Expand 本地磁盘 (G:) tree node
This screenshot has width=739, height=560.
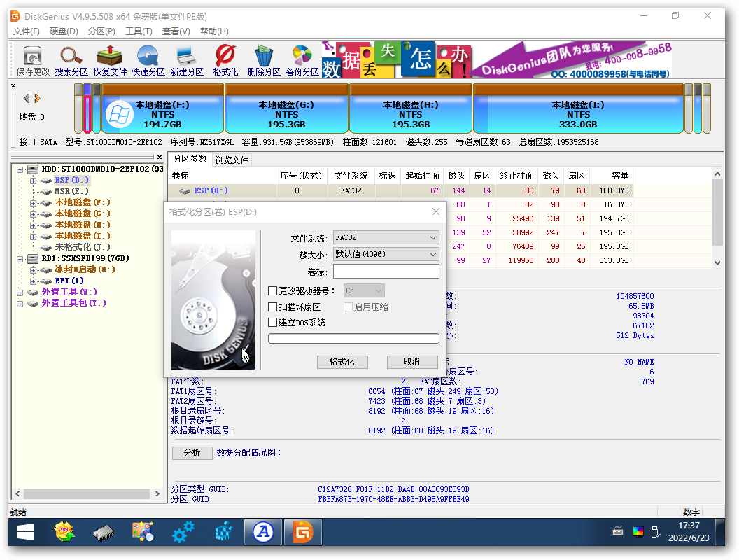pyautogui.click(x=33, y=214)
